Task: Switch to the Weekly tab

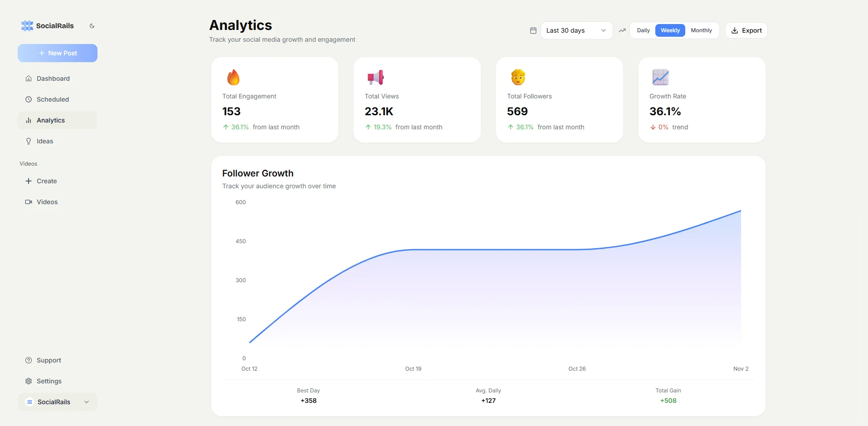Action: [670, 30]
